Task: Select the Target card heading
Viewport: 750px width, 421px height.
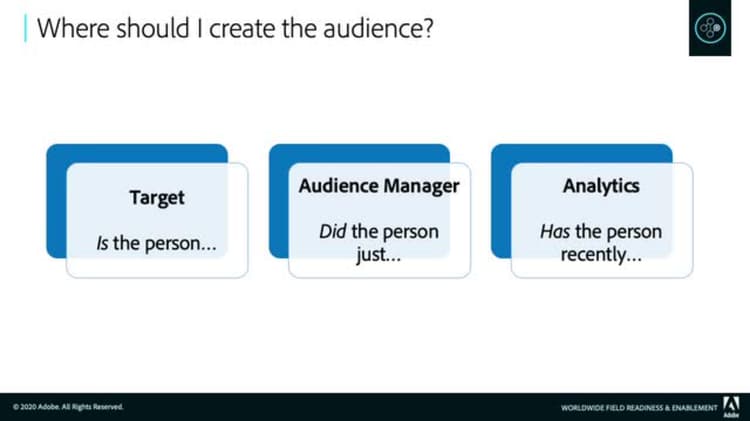Action: (157, 198)
